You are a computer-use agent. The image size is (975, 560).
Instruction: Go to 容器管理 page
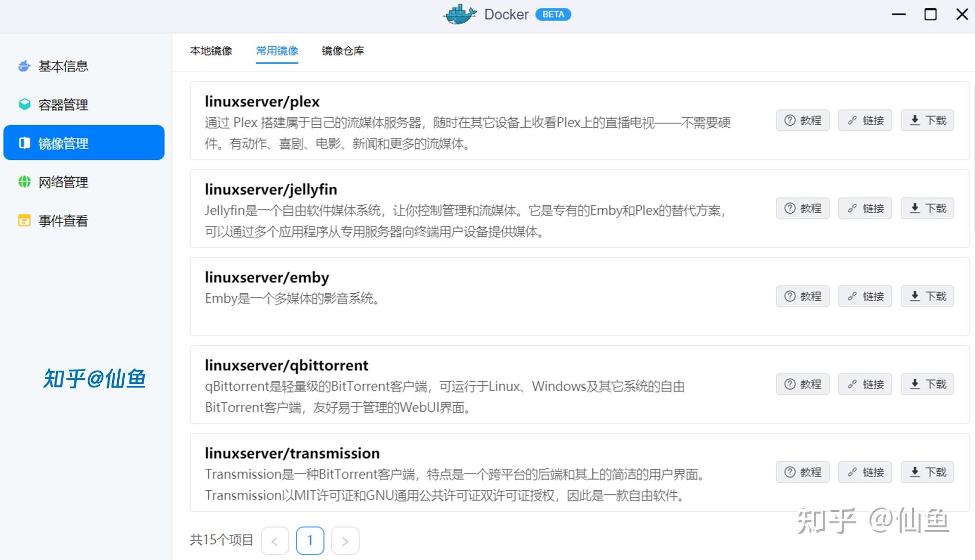(84, 104)
